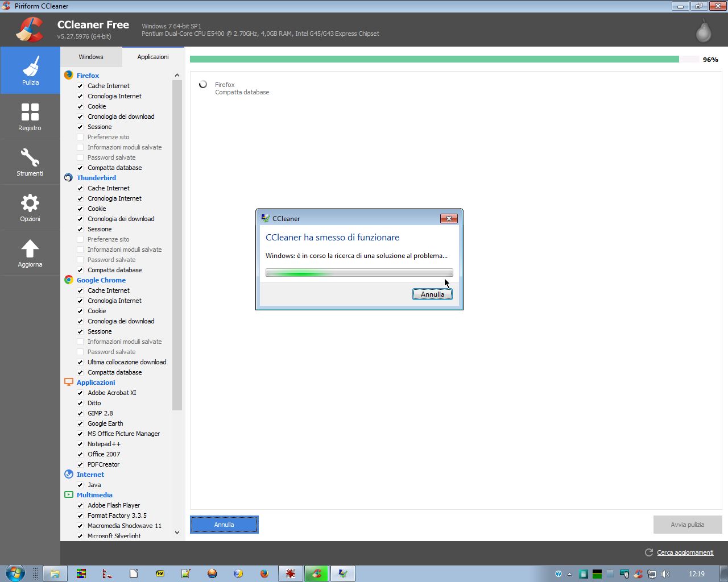Open the Windows Start menu
728x582 pixels.
15,573
